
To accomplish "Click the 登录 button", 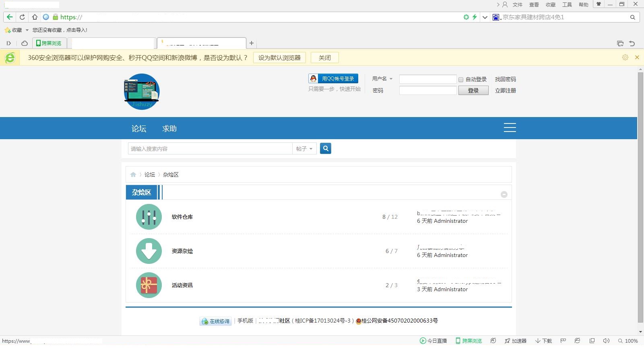I will (x=473, y=90).
